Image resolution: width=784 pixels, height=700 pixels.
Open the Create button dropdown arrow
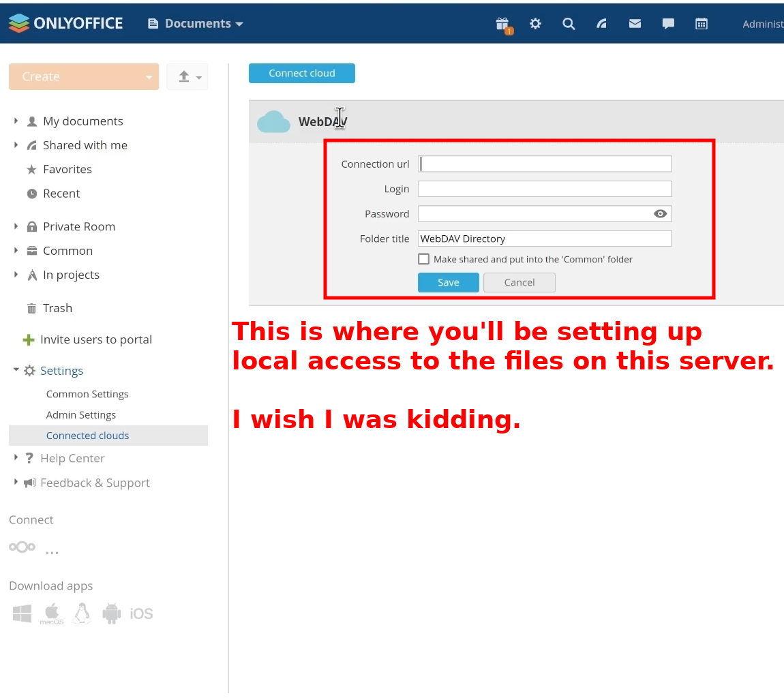[149, 77]
